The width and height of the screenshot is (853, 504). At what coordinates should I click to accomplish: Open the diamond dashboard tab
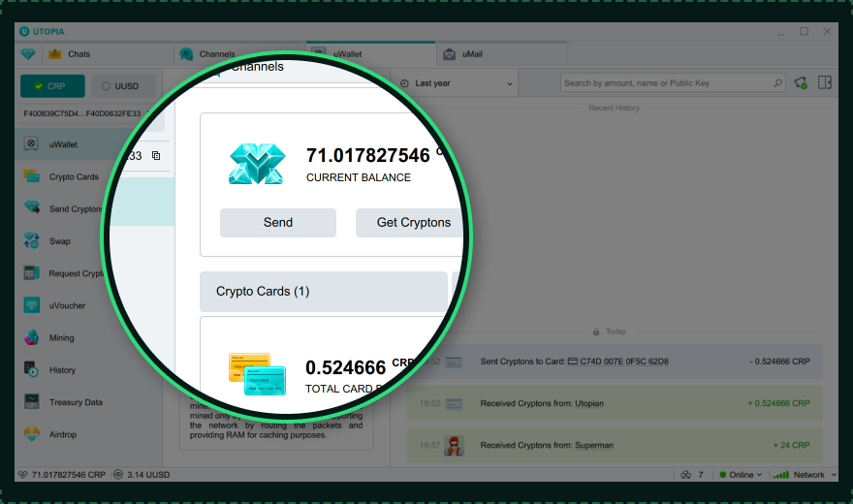(x=28, y=54)
